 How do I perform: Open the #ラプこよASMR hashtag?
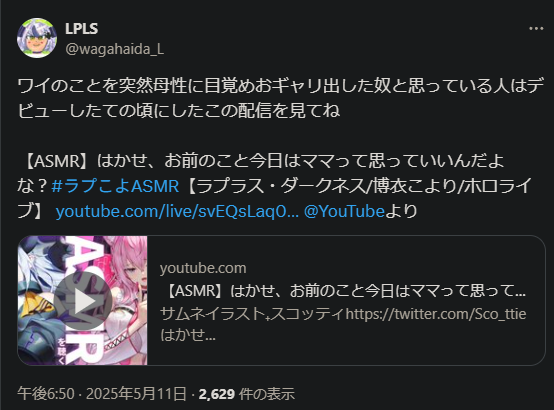coord(115,186)
